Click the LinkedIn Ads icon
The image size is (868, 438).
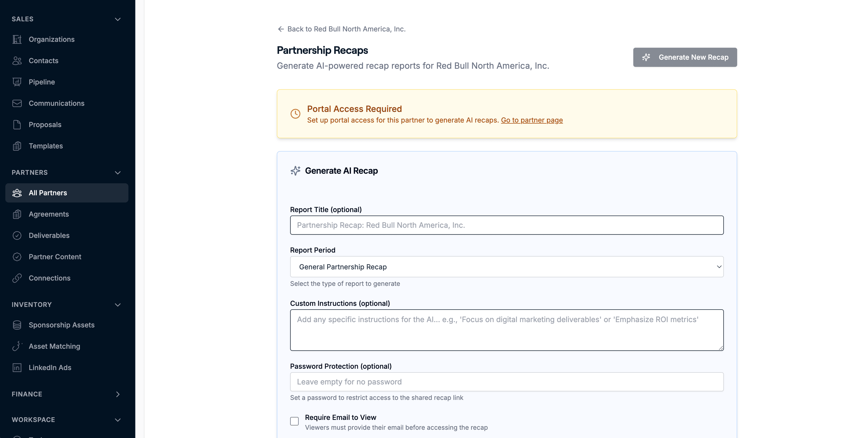tap(17, 368)
